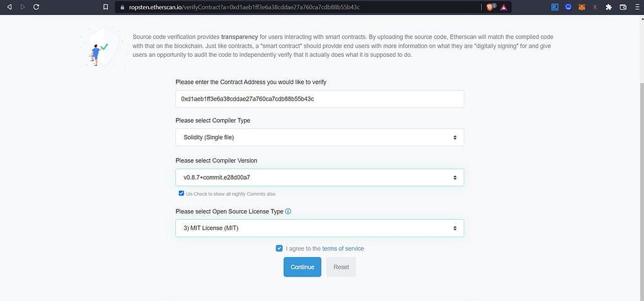Image resolution: width=644 pixels, height=301 pixels.
Task: Open the Extensions puzzle piece menu
Action: click(609, 7)
